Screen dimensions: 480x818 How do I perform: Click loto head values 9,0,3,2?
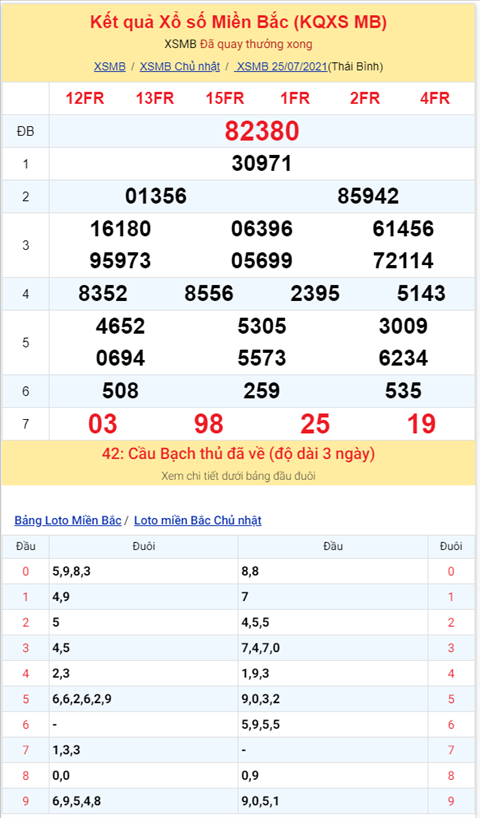tap(260, 699)
